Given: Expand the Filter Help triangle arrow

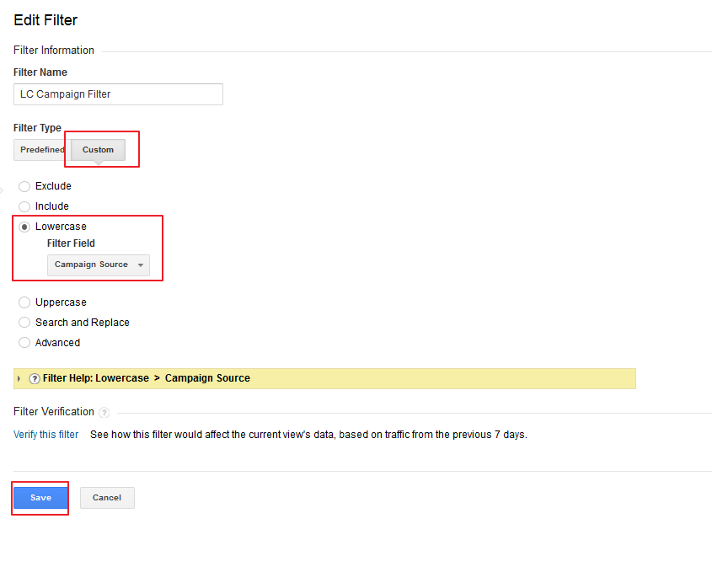Looking at the screenshot, I should [x=19, y=378].
